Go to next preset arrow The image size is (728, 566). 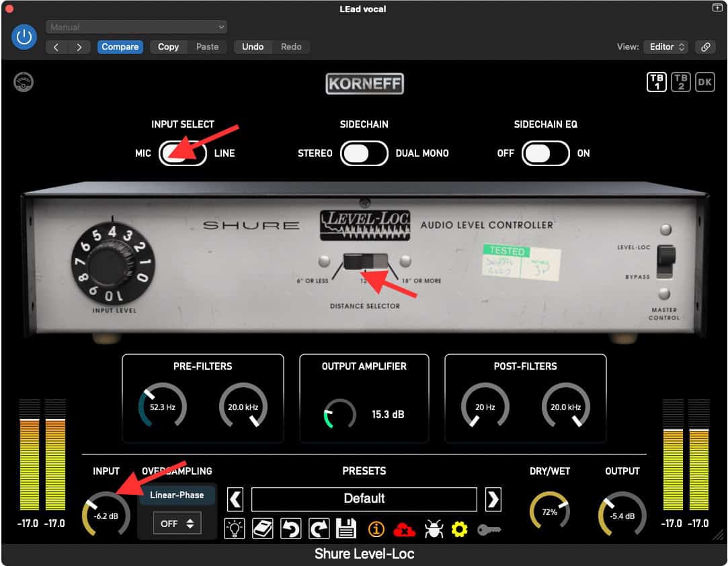coord(493,499)
